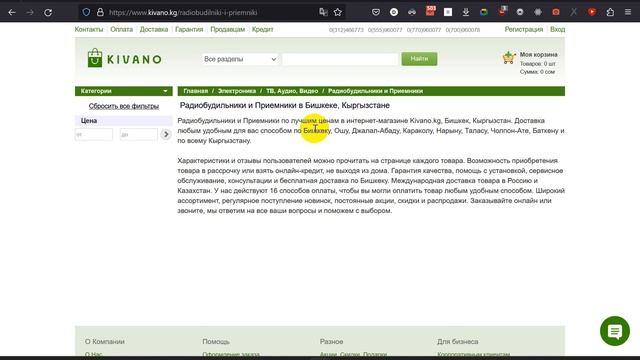The width and height of the screenshot is (640, 360).
Task: Open the green live chat bubble
Action: pos(615,331)
